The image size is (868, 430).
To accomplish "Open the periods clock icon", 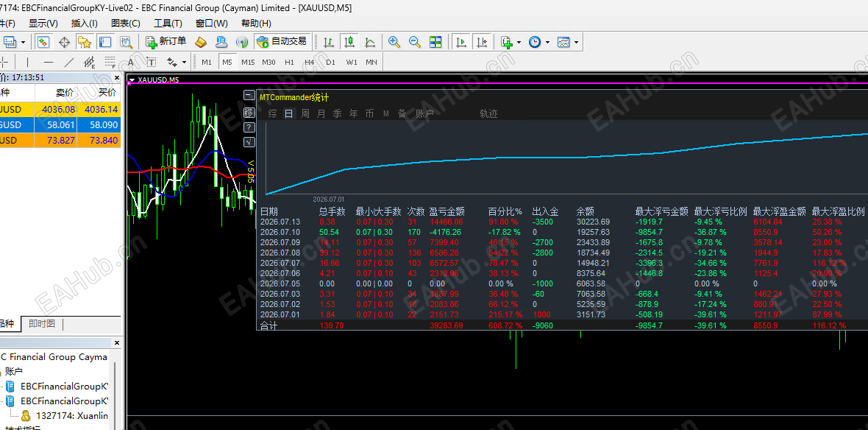I will click(535, 41).
